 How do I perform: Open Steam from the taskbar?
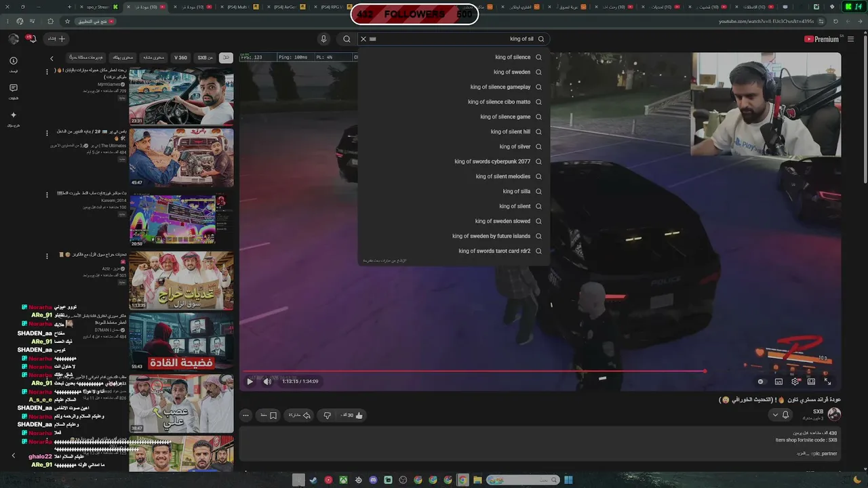point(313,480)
